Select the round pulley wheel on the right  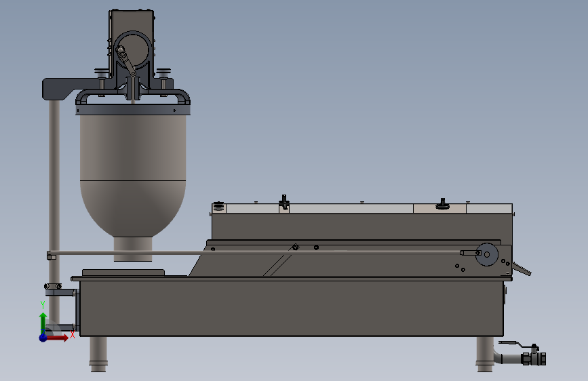click(x=487, y=254)
